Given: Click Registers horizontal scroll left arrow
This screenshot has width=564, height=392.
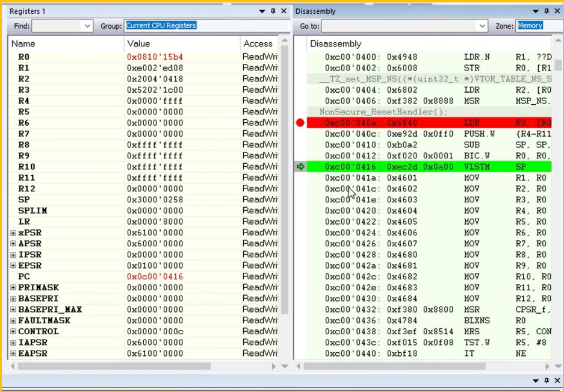Looking at the screenshot, I should [x=13, y=367].
